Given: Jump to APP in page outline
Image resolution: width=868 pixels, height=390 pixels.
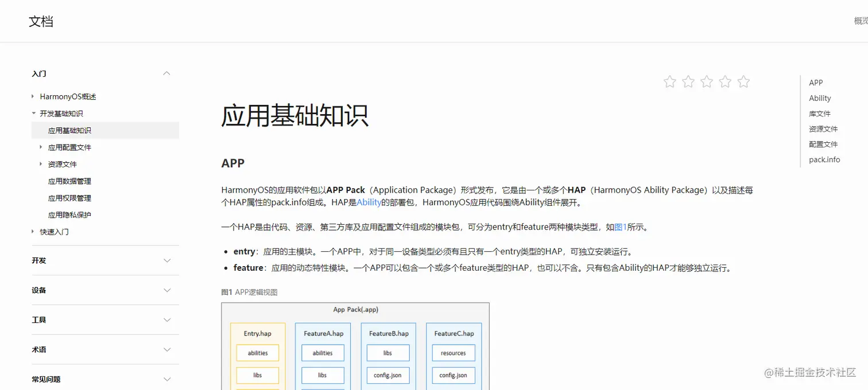Looking at the screenshot, I should (x=816, y=83).
